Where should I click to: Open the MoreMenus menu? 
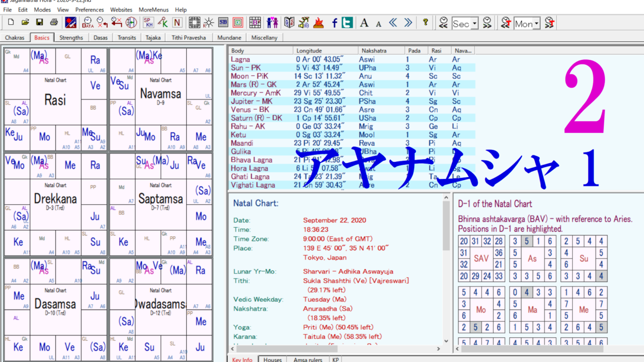click(153, 10)
